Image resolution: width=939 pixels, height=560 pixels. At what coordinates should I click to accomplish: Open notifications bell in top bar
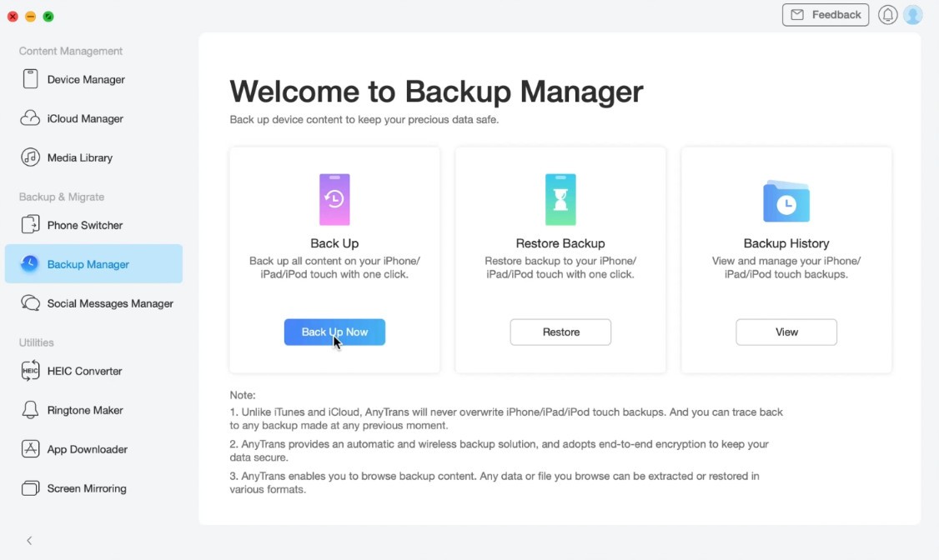[x=888, y=15]
